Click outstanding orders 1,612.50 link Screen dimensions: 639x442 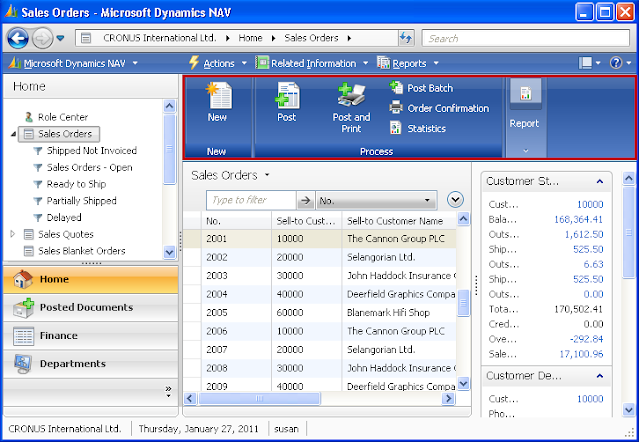(x=584, y=235)
